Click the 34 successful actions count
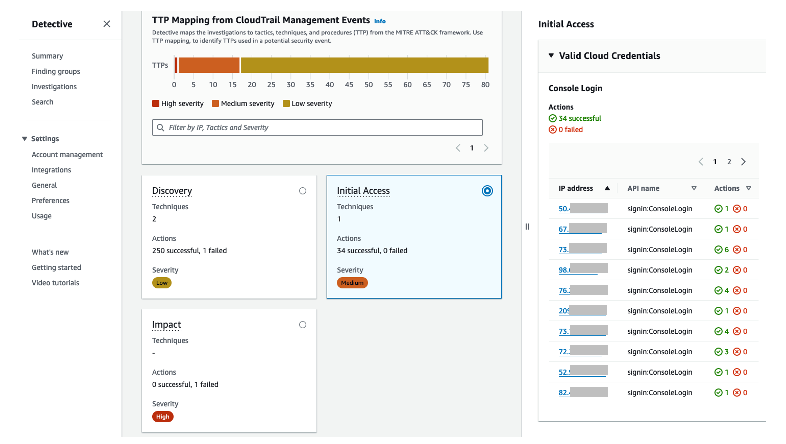Image resolution: width=786 pixels, height=444 pixels. click(x=575, y=118)
